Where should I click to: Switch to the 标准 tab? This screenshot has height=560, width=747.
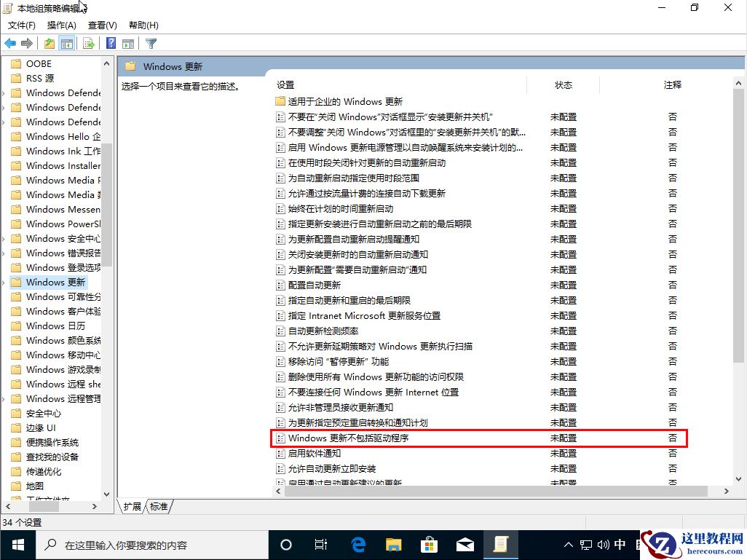159,506
